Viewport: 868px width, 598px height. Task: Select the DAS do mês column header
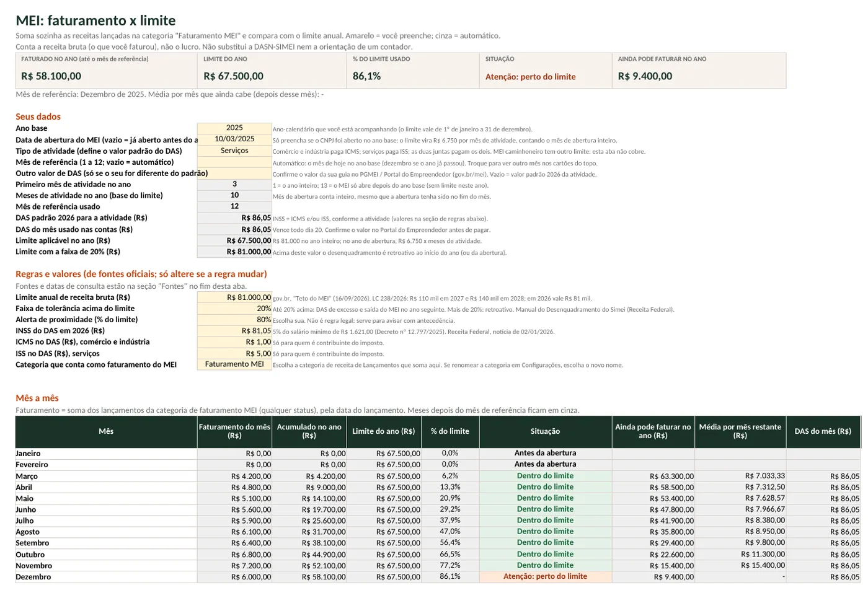tap(823, 431)
